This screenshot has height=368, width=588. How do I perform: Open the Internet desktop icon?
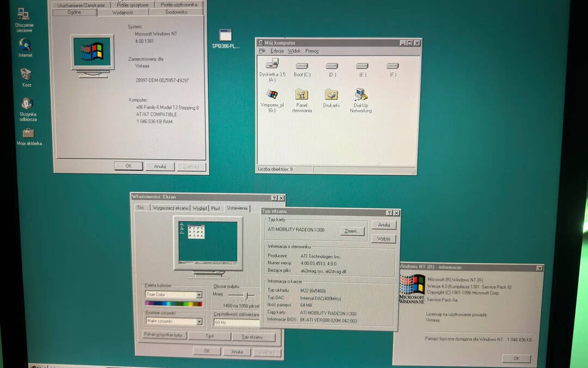tap(25, 47)
